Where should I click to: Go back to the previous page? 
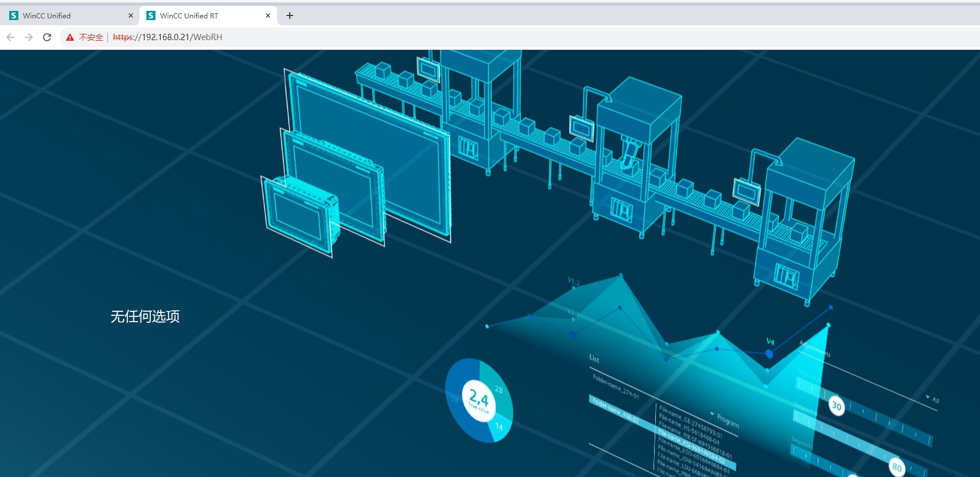tap(10, 37)
